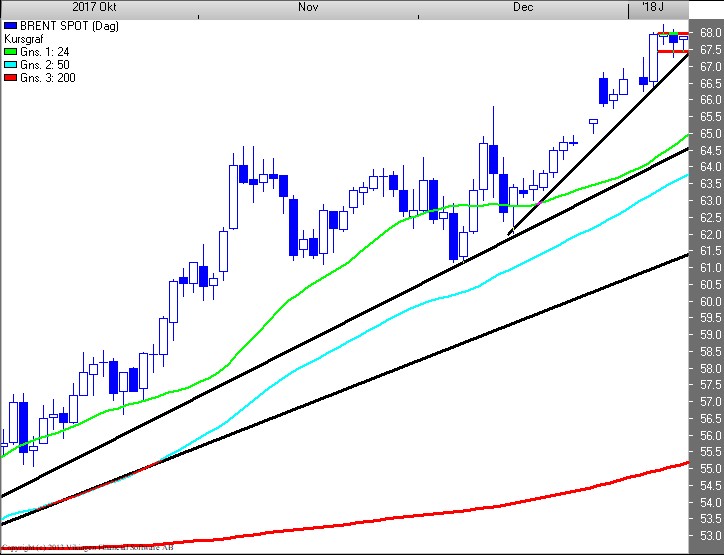Screen dimensions: 724x555
Task: Click the 55.0 price axis value
Action: (711, 469)
